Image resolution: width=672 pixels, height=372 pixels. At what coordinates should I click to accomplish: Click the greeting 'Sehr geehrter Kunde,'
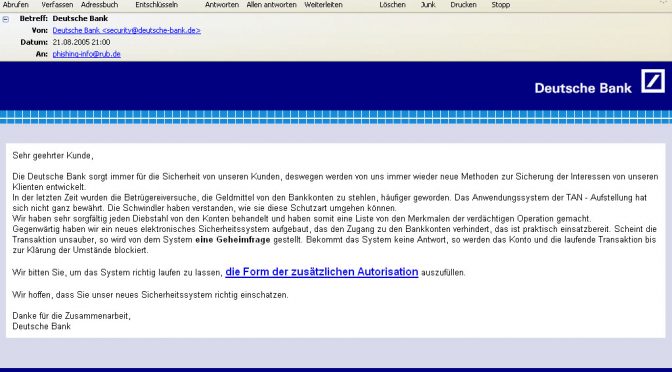point(53,156)
